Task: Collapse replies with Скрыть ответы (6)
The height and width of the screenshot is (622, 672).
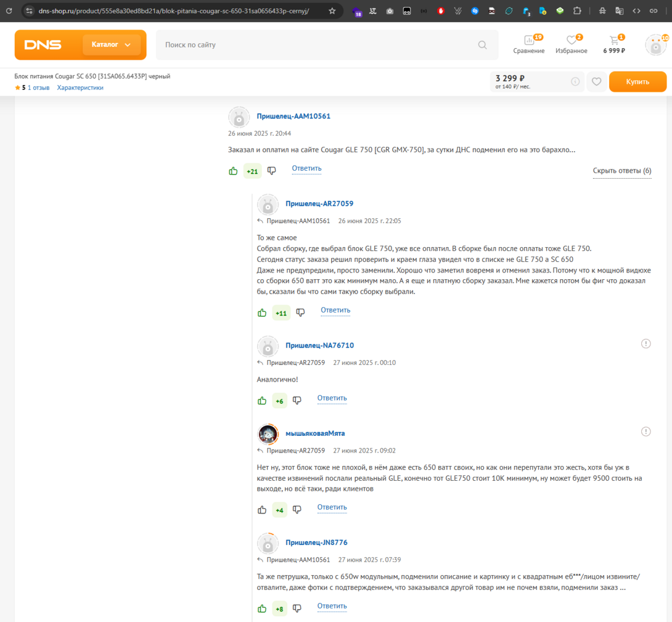Action: coord(621,171)
